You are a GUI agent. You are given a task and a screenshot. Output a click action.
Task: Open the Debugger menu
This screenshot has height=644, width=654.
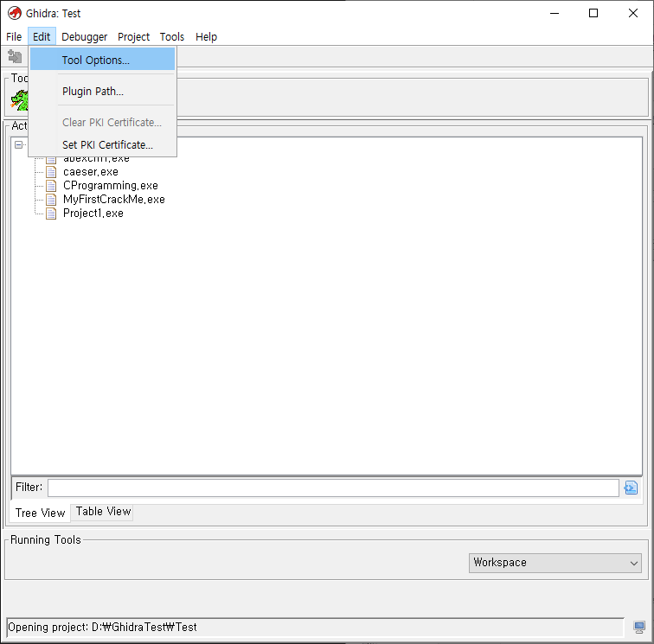pos(84,36)
